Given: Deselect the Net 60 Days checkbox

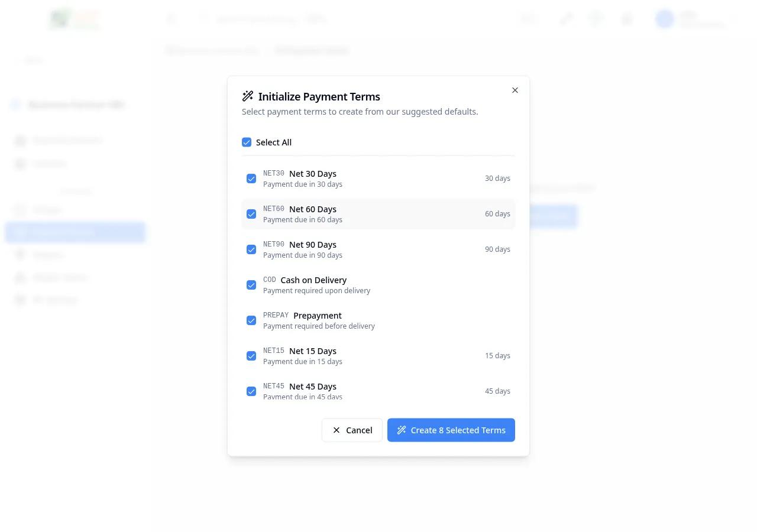Looking at the screenshot, I should [x=251, y=214].
